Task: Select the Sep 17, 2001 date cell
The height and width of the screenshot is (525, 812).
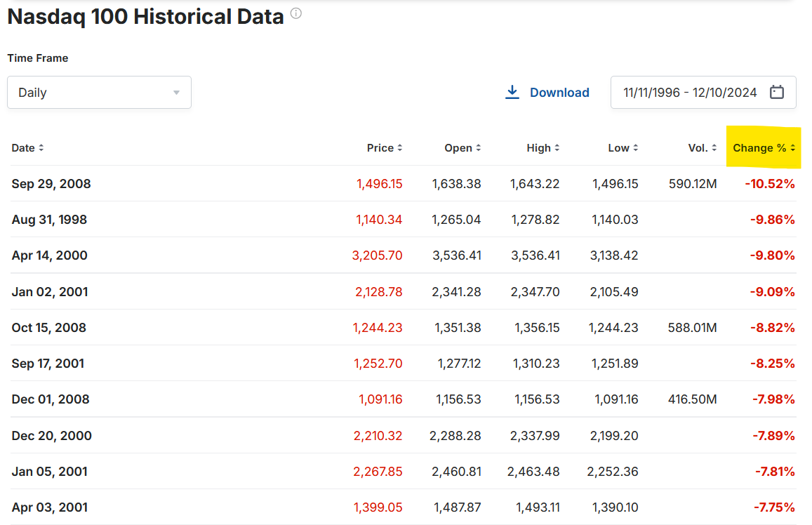Action: (x=48, y=364)
